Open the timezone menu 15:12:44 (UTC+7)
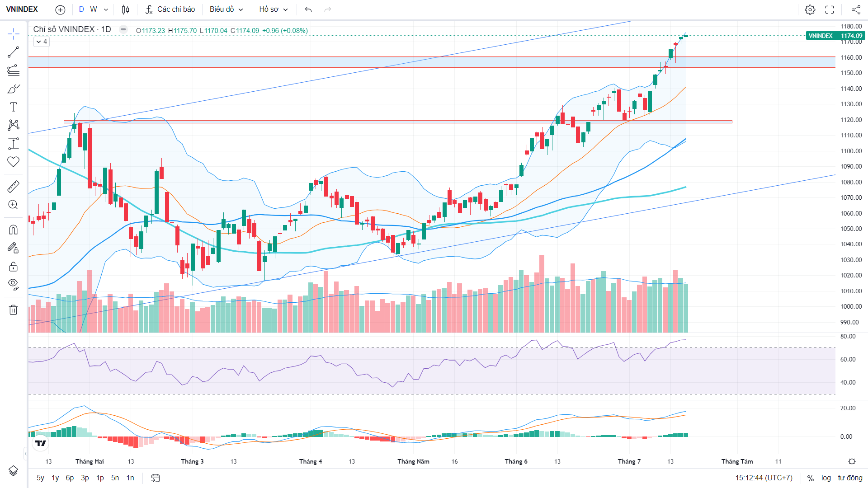Image resolution: width=868 pixels, height=488 pixels. (x=764, y=478)
